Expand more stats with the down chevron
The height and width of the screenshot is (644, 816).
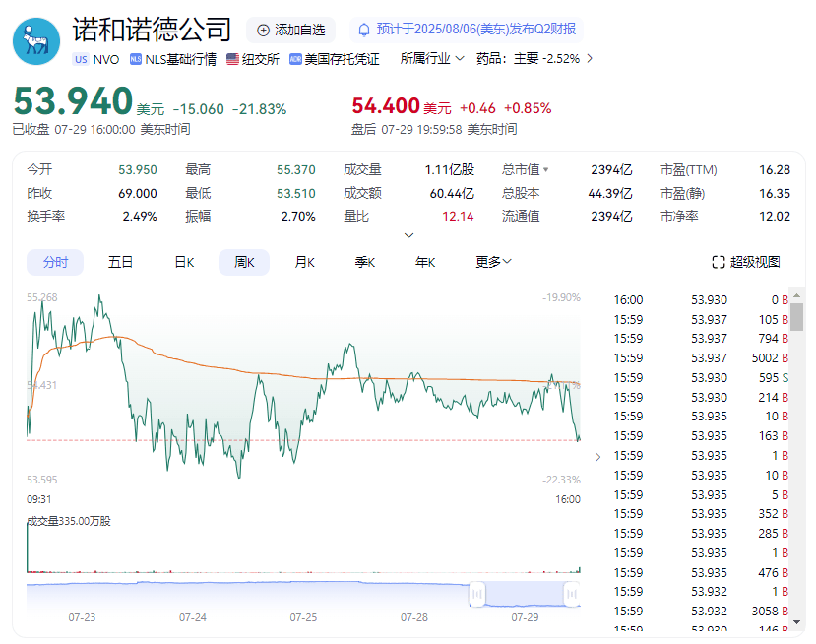pos(409,235)
